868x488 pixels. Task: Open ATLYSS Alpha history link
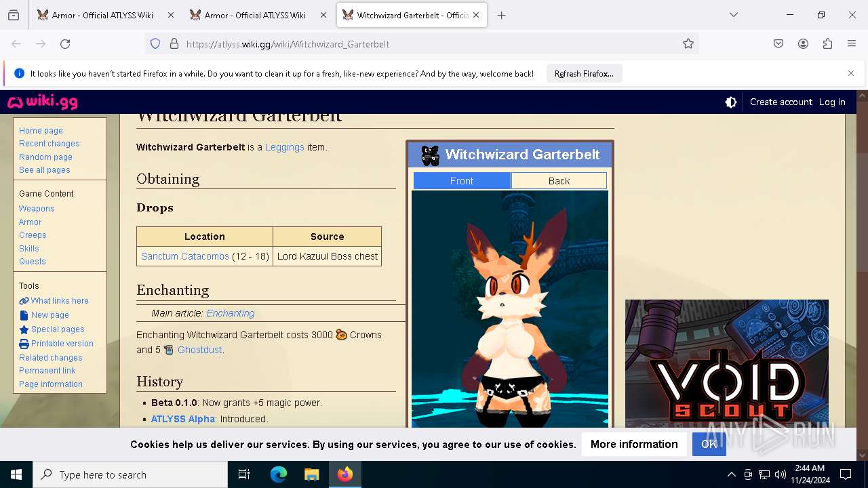click(x=183, y=419)
